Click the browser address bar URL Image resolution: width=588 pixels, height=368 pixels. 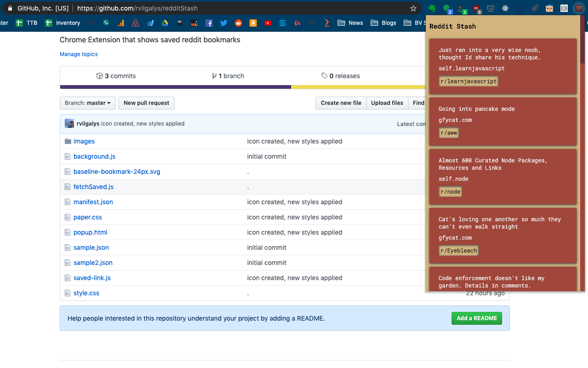137,8
